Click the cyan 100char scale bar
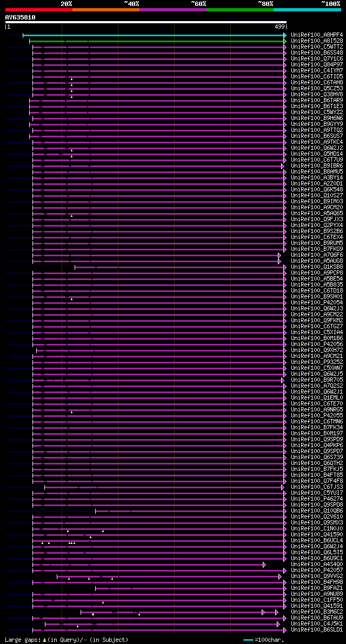Image resolution: width=346 pixels, height=644 pixels. 248,640
